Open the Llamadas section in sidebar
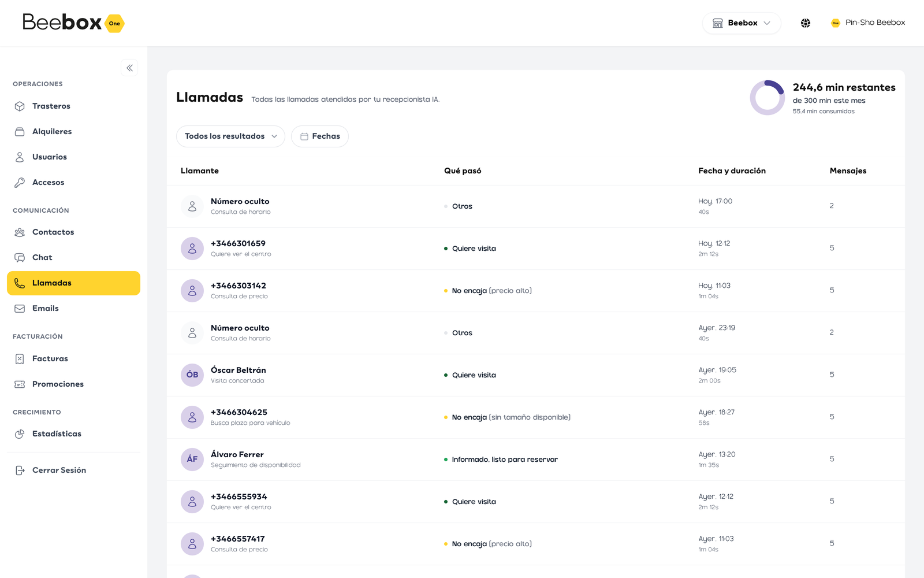This screenshot has width=924, height=578. [x=73, y=283]
